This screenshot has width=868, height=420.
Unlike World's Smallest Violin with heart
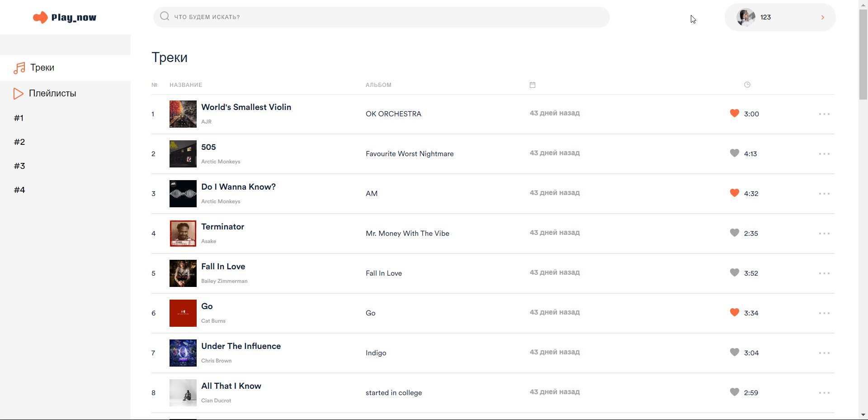[x=734, y=113]
